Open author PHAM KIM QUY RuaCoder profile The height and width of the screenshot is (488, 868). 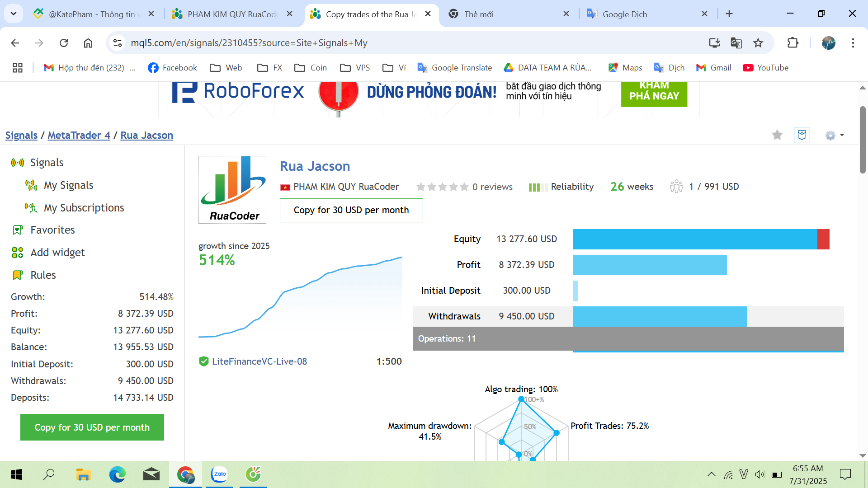coord(346,187)
